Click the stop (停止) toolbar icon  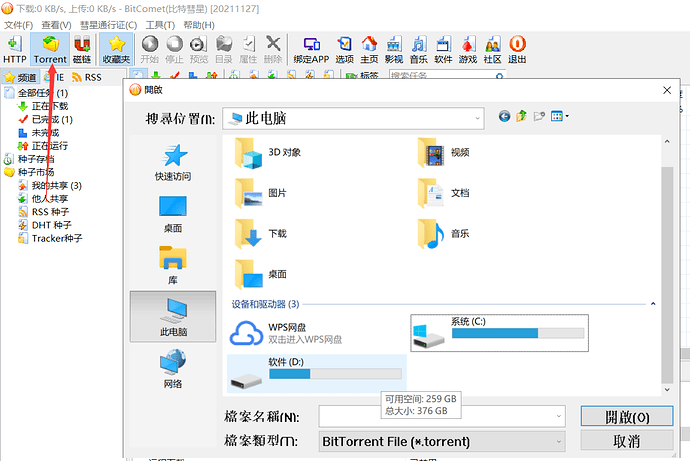click(174, 49)
